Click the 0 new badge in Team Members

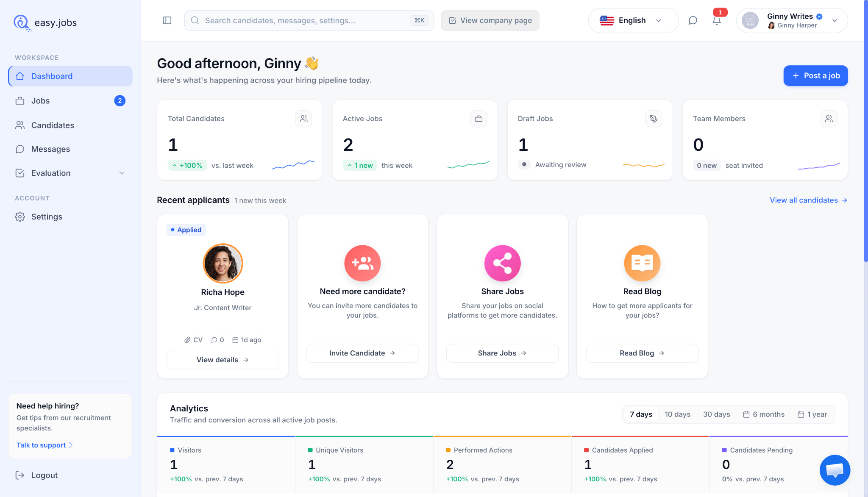(707, 165)
